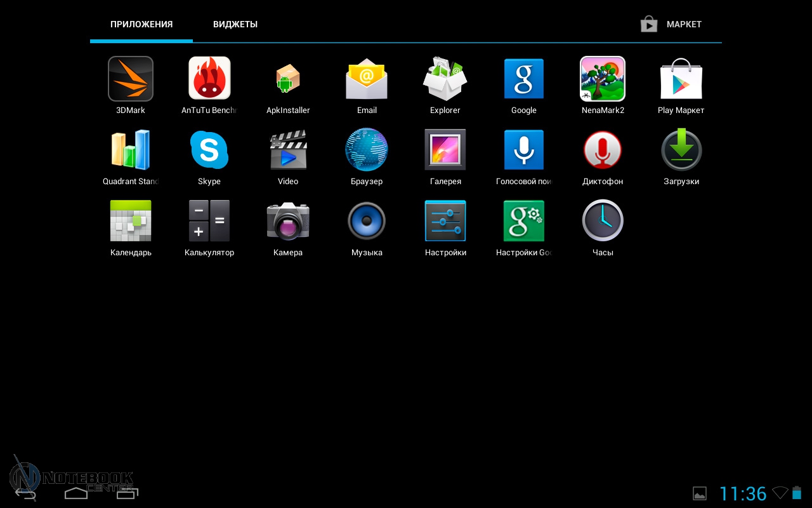Image resolution: width=812 pixels, height=508 pixels.
Task: Tap the Маркет shop button
Action: point(671,25)
